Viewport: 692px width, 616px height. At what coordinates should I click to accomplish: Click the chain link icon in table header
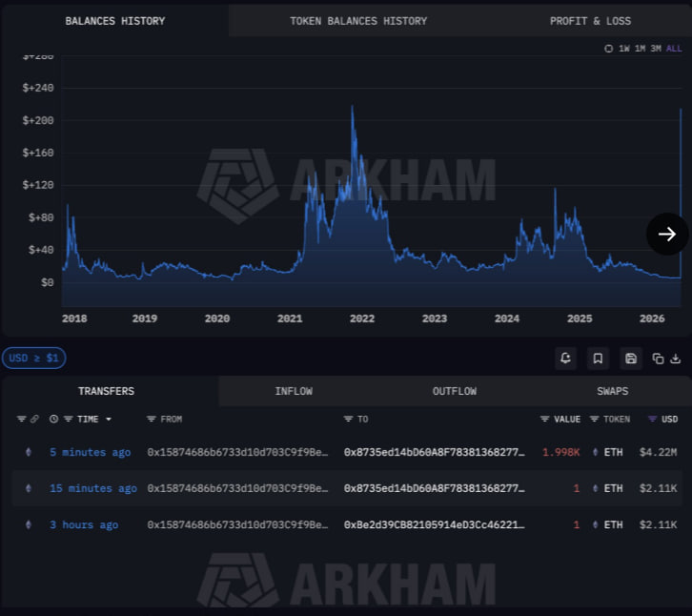[34, 419]
